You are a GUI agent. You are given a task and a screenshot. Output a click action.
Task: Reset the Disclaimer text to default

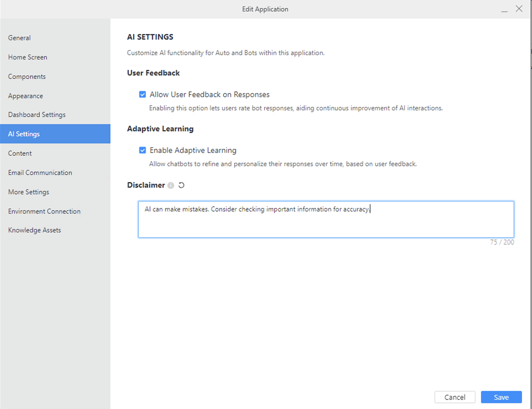point(181,185)
